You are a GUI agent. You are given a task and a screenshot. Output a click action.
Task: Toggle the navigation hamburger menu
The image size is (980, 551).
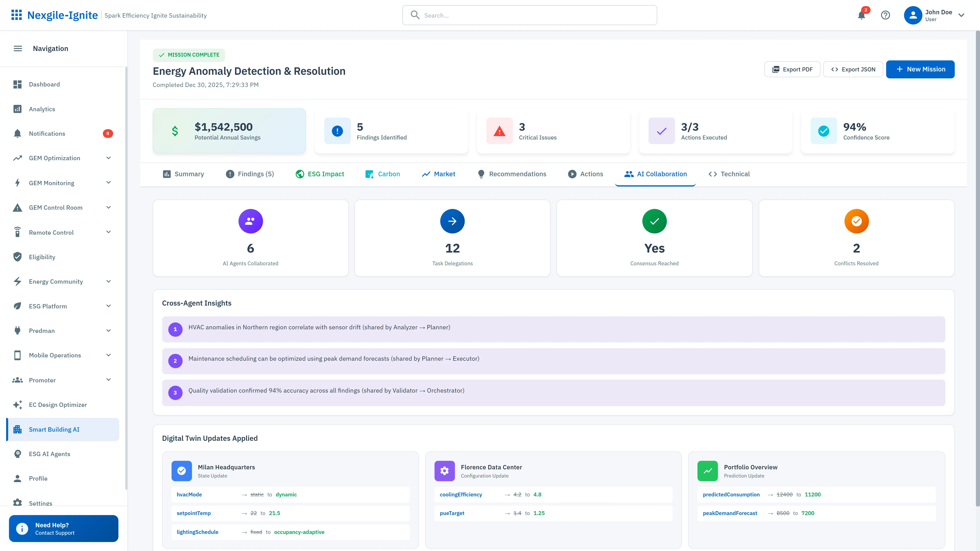[18, 48]
